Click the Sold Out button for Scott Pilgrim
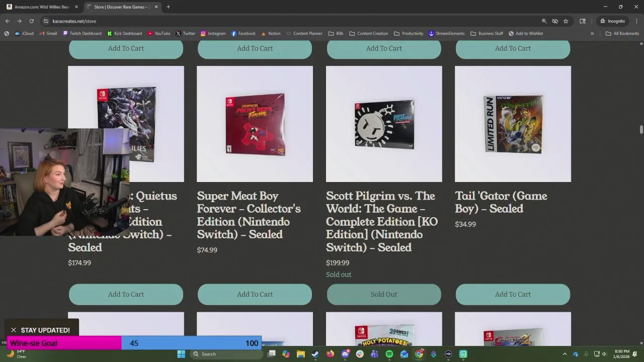Viewport: 644px width, 362px height. (384, 295)
